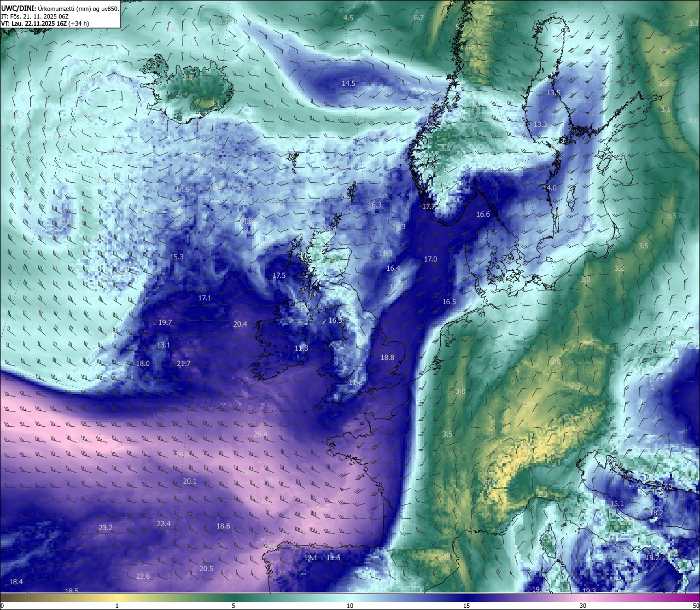The image size is (700, 610).
Task: Click the 50 tick on color scale
Action: tap(696, 606)
